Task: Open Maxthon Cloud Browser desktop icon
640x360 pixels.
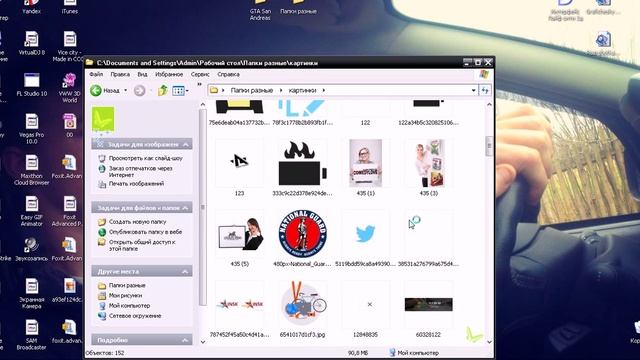Action: 31,170
